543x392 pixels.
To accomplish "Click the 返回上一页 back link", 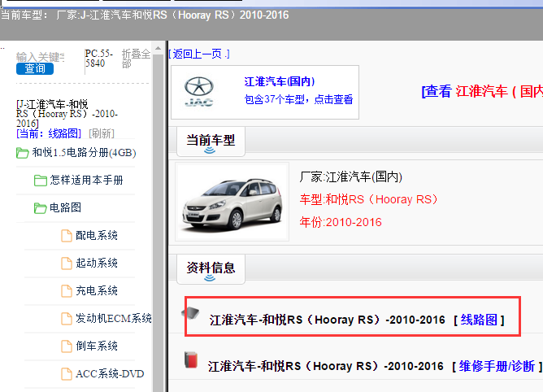I will 199,54.
